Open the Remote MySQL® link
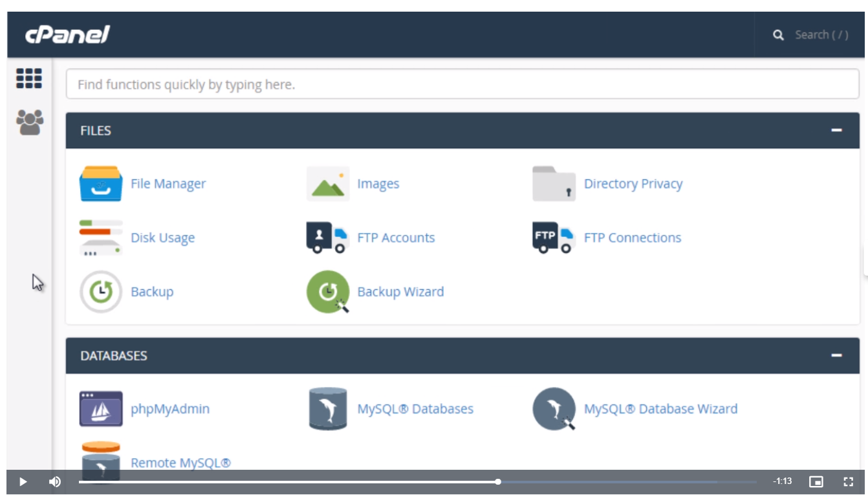868x495 pixels. [x=180, y=463]
